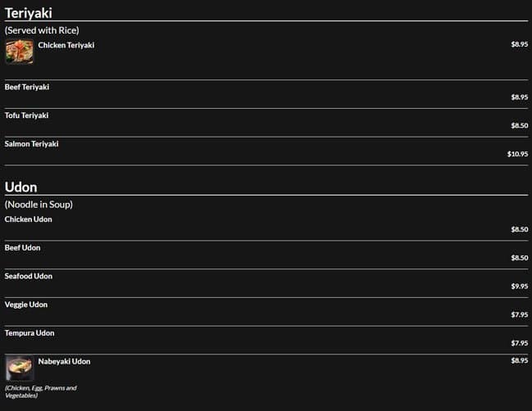Select the Chicken Teriyaki item name
This screenshot has height=411, width=532.
pos(66,46)
